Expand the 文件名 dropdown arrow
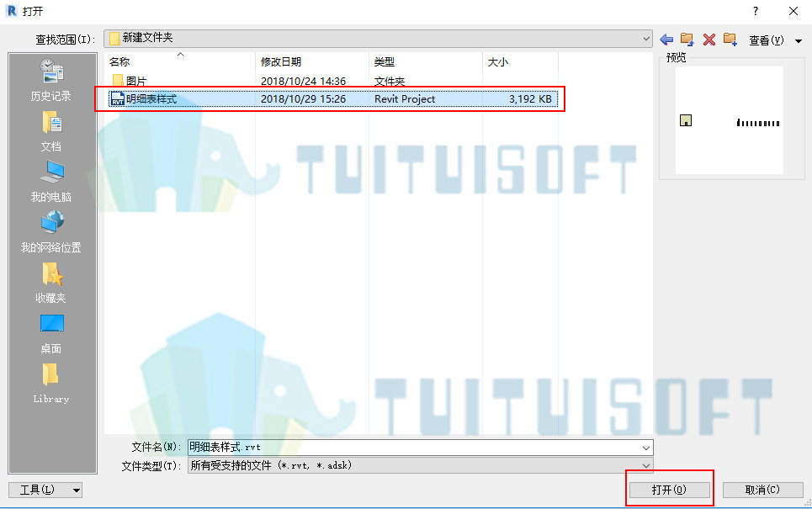 pos(645,448)
